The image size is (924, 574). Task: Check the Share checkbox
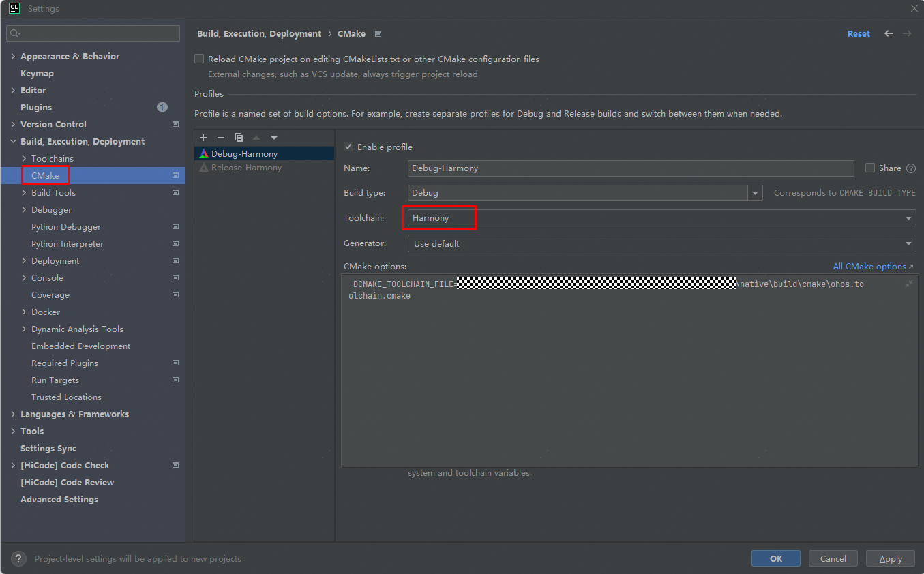click(870, 168)
